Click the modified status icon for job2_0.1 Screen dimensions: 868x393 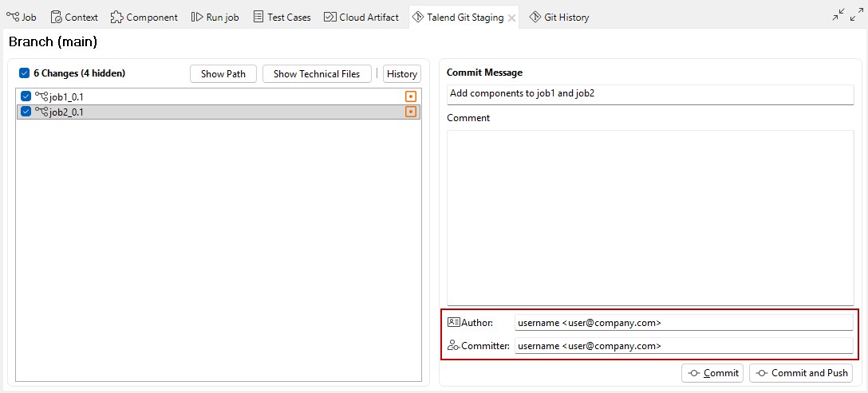(411, 112)
